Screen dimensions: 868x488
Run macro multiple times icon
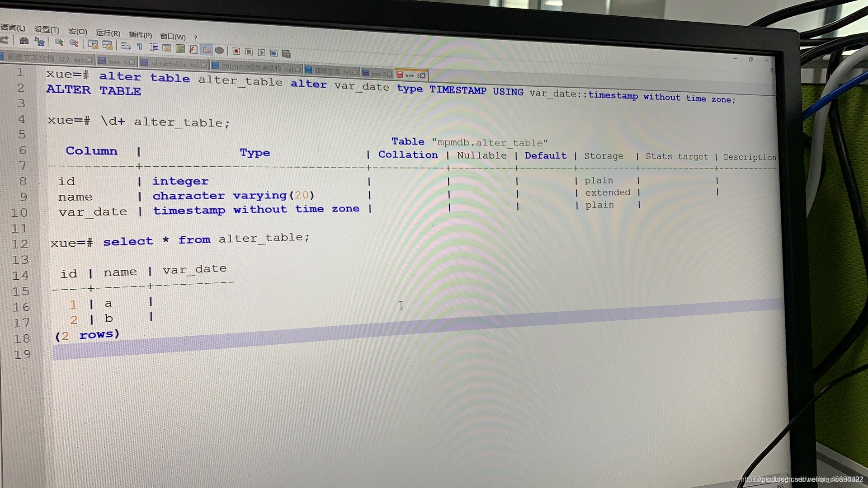(x=274, y=53)
